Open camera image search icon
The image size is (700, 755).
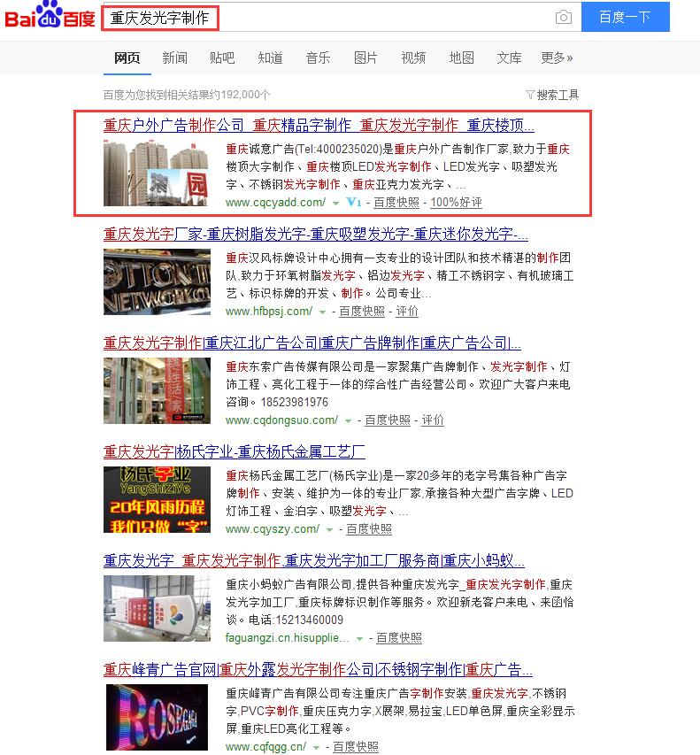(563, 18)
